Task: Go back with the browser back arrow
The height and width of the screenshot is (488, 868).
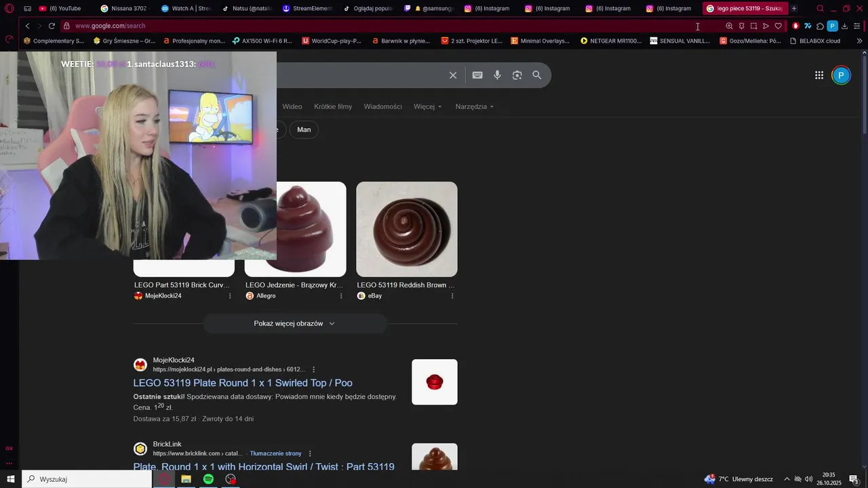Action: click(x=27, y=26)
